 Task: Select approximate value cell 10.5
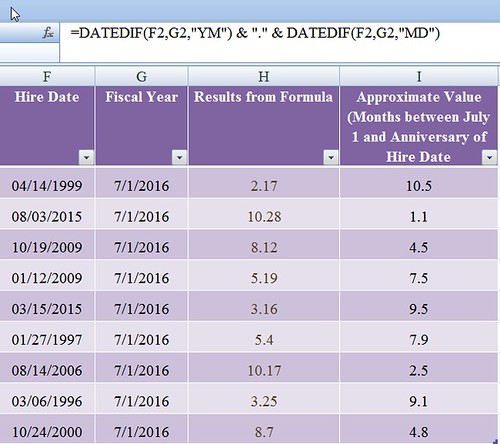tap(419, 183)
